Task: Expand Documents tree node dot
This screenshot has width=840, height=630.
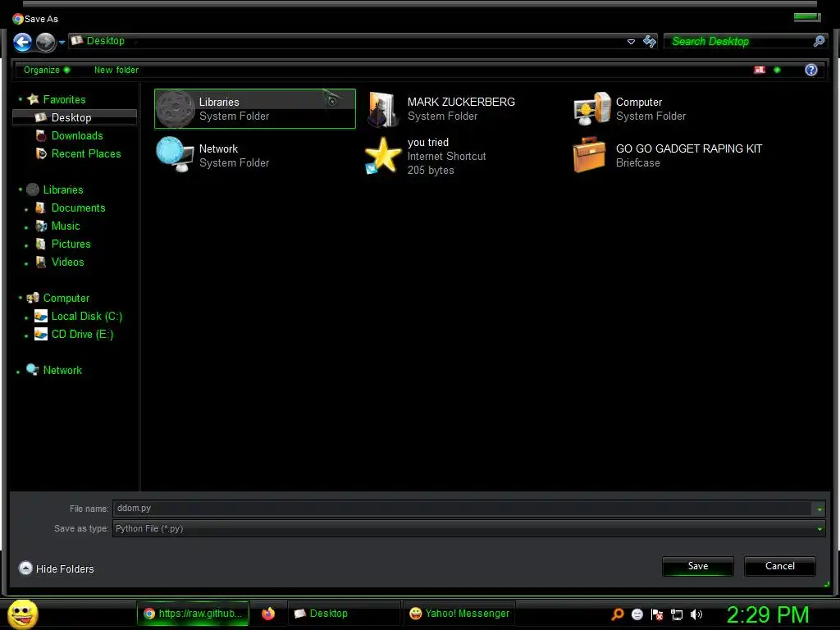Action: tap(26, 209)
